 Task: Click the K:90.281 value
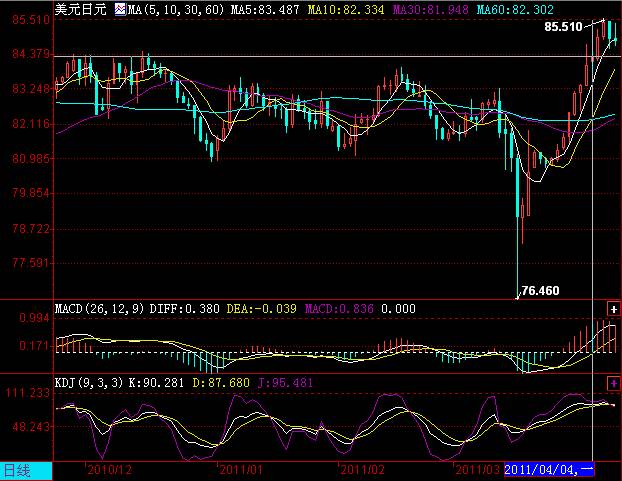tap(156, 383)
